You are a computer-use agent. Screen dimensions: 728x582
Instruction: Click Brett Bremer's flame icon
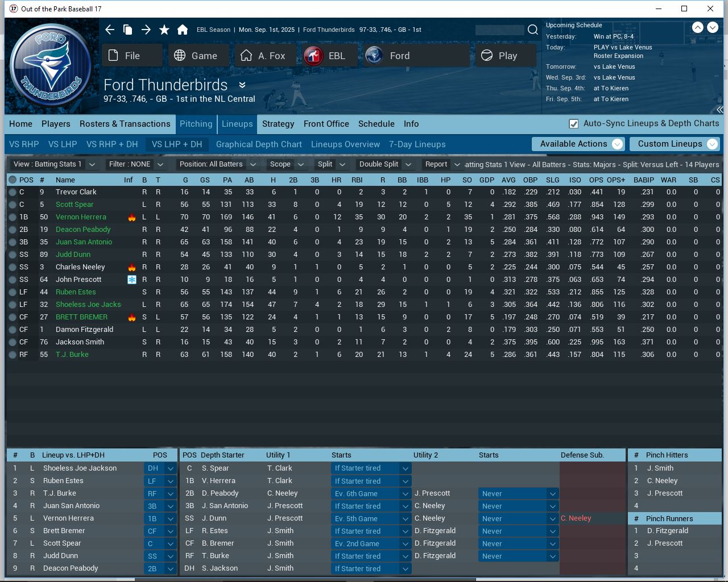[132, 317]
